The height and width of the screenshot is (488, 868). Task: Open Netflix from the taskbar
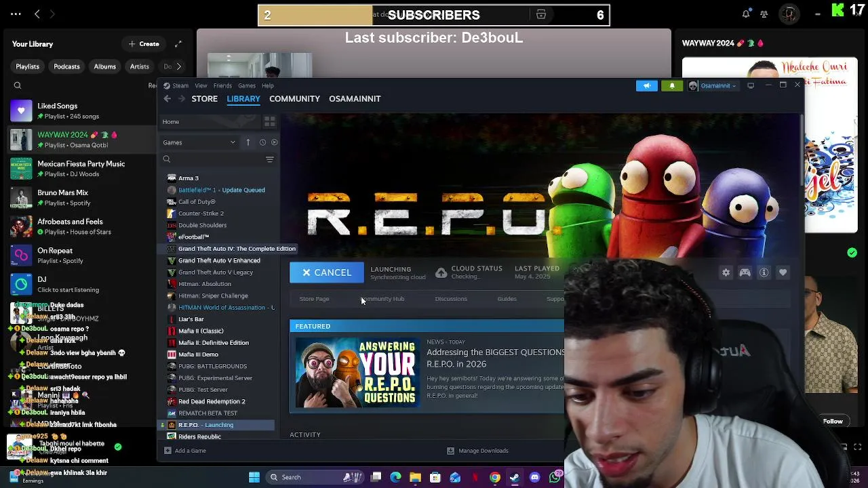point(475,477)
